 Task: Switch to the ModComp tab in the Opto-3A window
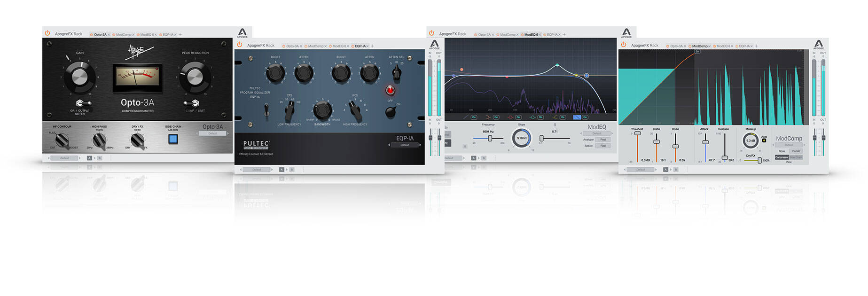pos(124,35)
